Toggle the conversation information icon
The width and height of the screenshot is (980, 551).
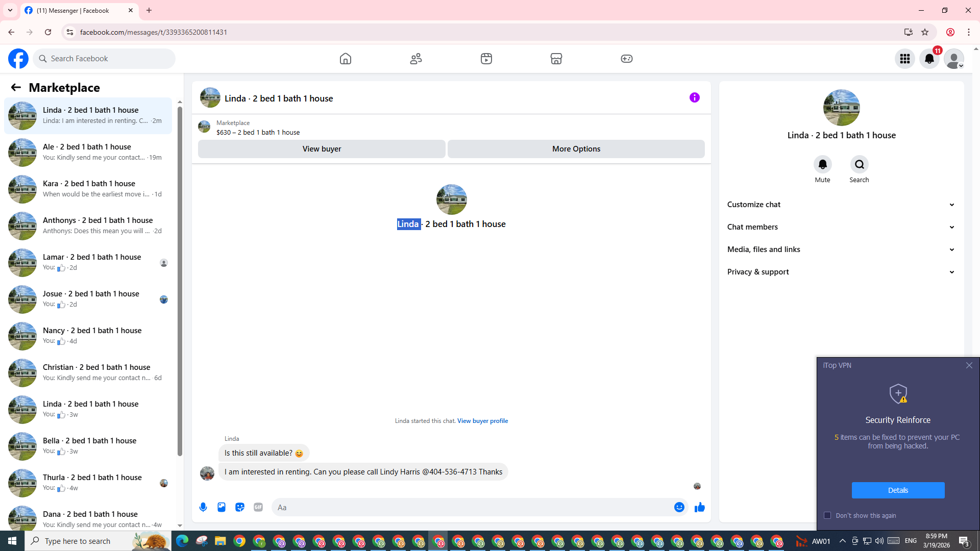(x=694, y=97)
